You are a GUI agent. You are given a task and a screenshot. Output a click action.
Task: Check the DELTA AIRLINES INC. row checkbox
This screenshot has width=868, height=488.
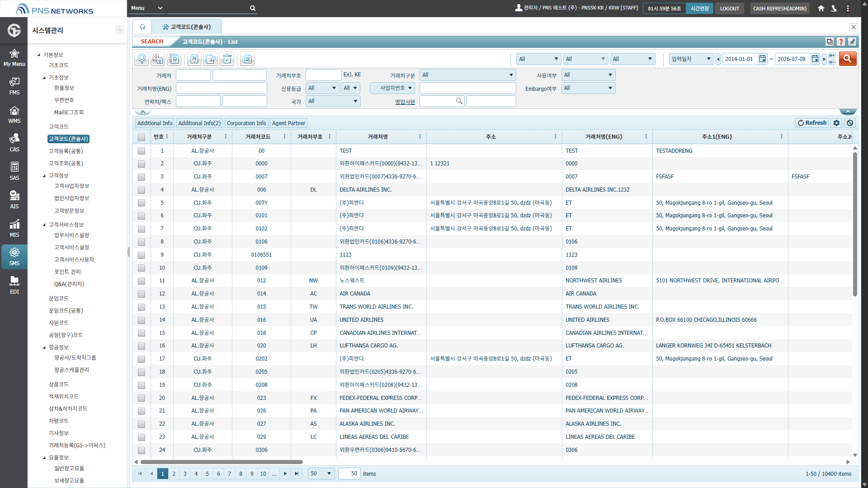tap(142, 190)
